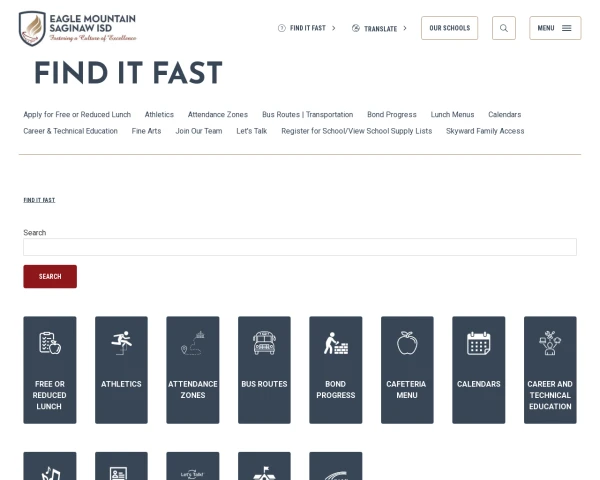Click the Let's Talk icon tile
Screen dimensions: 600x480
pos(193,466)
